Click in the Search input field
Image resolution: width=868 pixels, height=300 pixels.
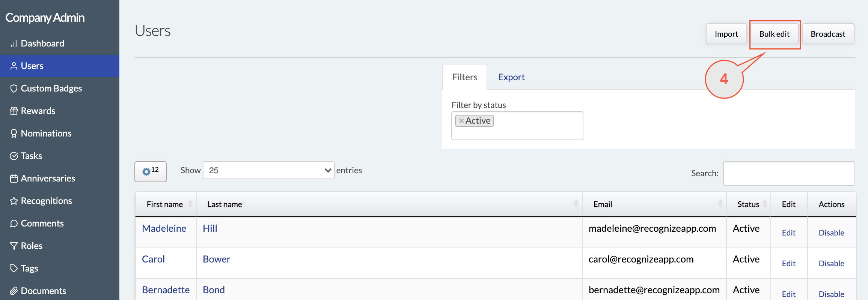(789, 174)
